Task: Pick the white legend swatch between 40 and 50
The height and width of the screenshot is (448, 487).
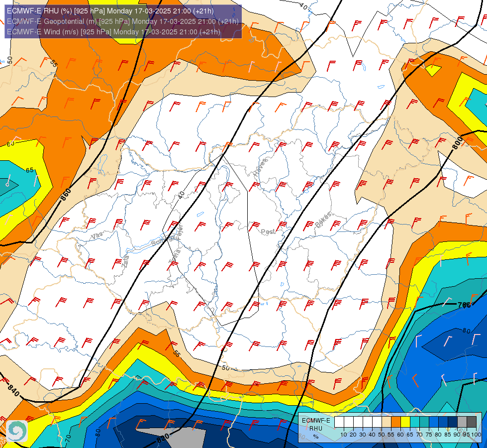Action: point(377,422)
